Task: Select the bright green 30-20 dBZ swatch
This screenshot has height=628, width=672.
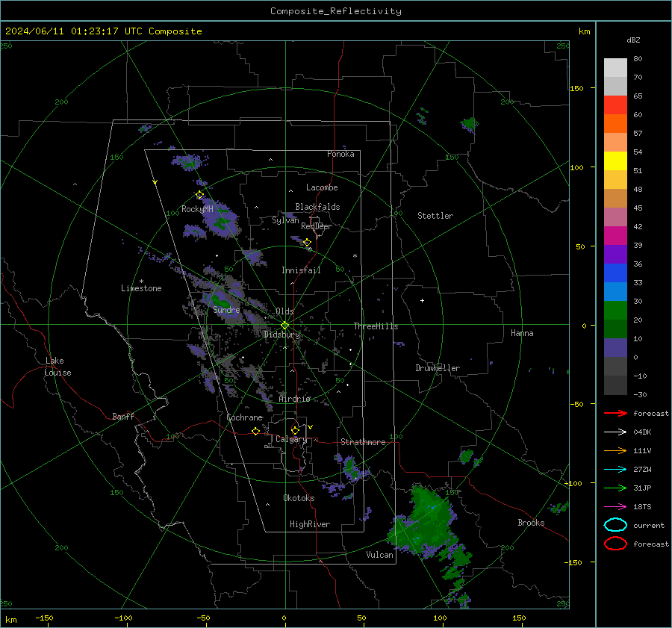Action: click(615, 311)
